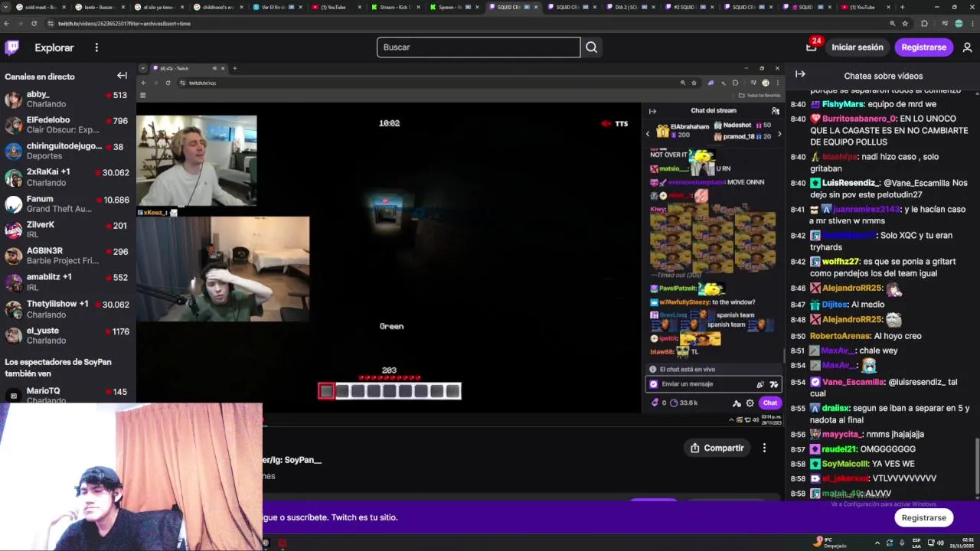
Task: Open Thetylilshow channel in sidebar
Action: (x=67, y=308)
